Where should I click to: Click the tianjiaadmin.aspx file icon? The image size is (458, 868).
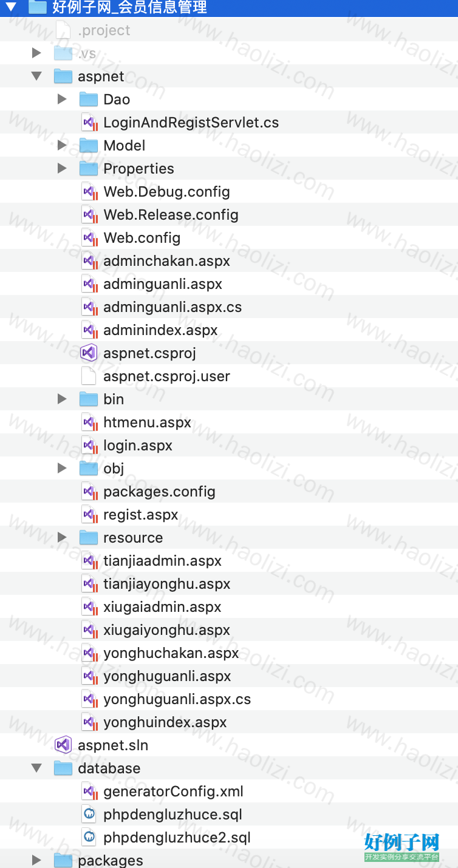89,561
